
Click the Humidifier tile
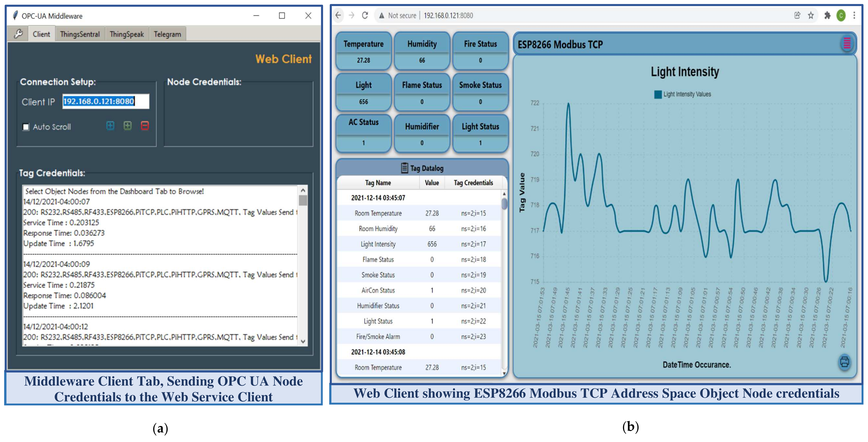pos(422,134)
